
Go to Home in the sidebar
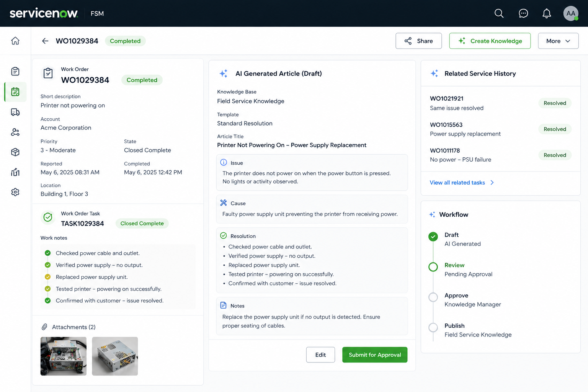[x=15, y=41]
